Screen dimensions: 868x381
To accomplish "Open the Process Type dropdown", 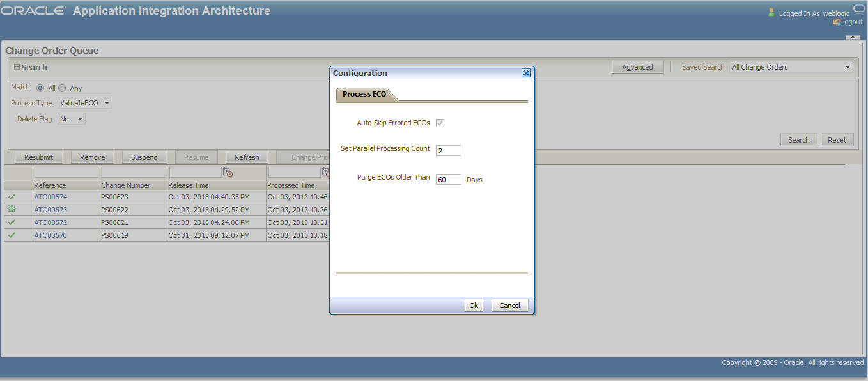I will [x=85, y=102].
